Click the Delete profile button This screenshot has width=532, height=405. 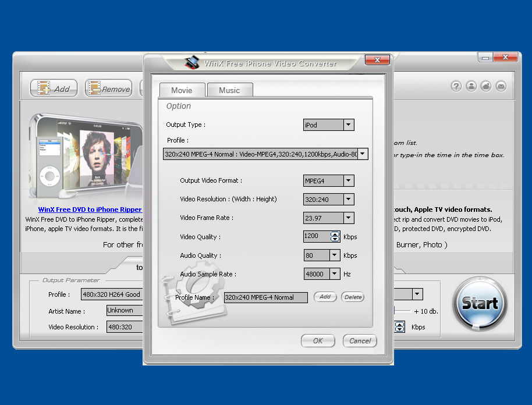[353, 297]
